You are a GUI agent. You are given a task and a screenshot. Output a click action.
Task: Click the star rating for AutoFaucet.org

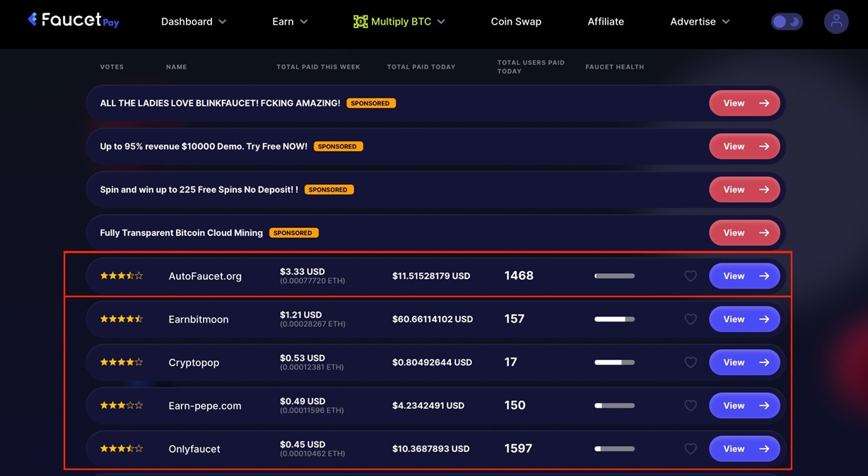pos(121,276)
